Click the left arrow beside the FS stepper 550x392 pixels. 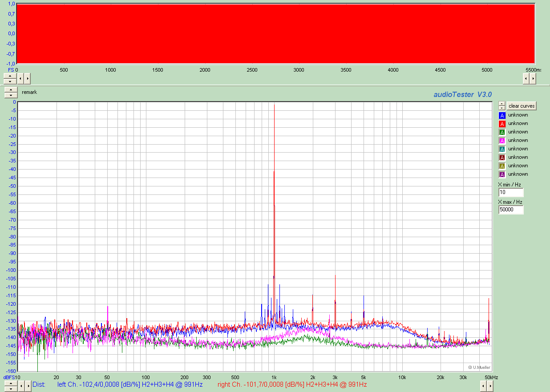tap(20, 79)
